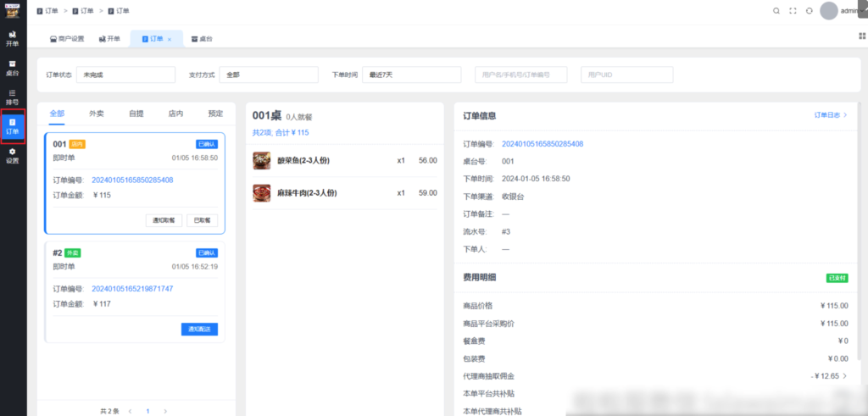868x416 pixels.
Task: Click the -￥12.65 commission amount
Action: pyautogui.click(x=825, y=376)
